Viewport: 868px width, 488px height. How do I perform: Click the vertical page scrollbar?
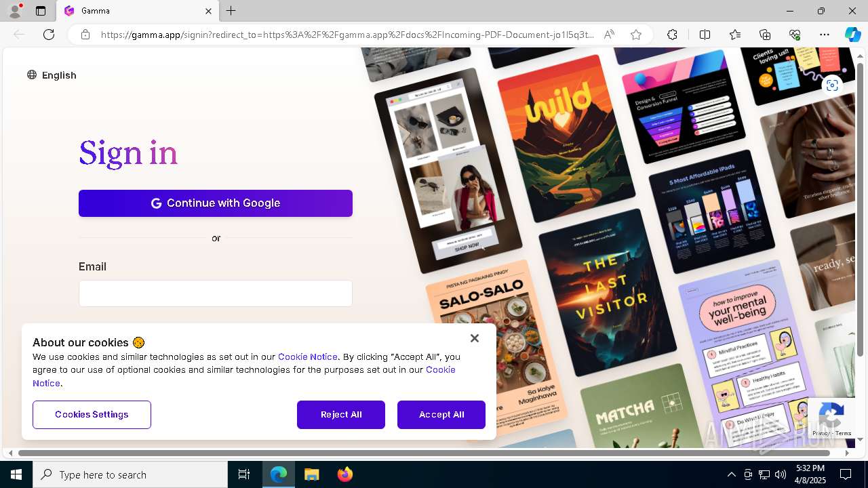[x=860, y=210]
